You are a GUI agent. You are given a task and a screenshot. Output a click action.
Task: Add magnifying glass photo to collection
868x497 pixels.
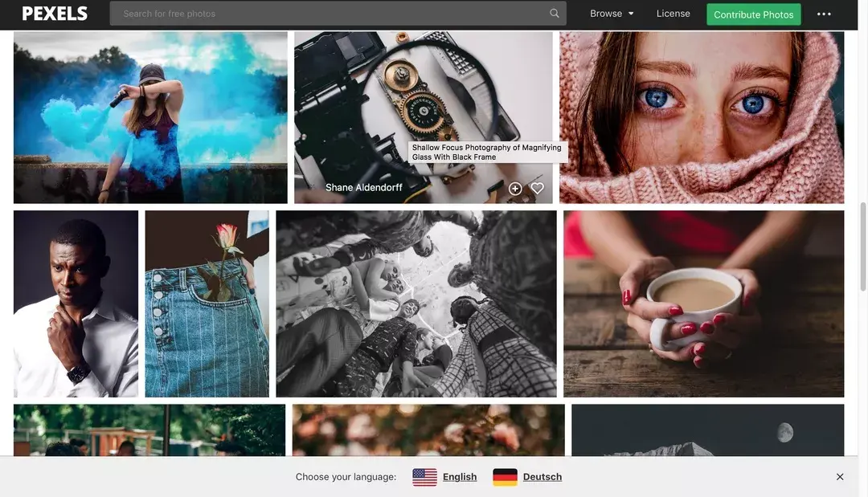click(x=515, y=189)
